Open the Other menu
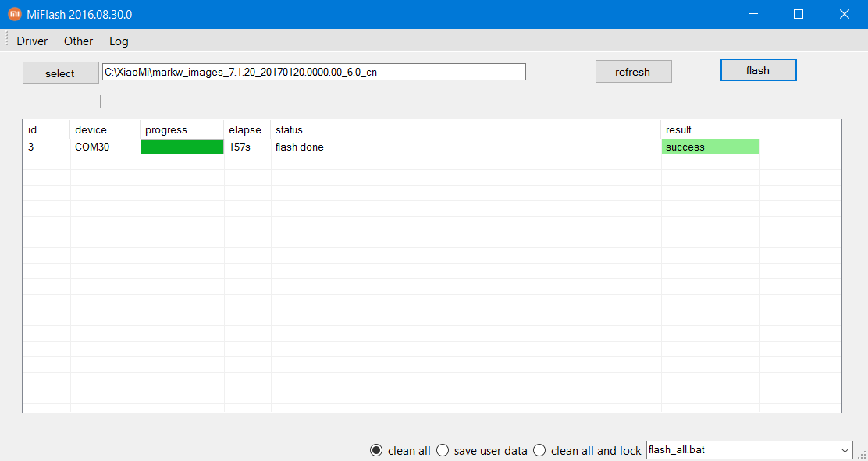Image resolution: width=868 pixels, height=461 pixels. tap(79, 41)
